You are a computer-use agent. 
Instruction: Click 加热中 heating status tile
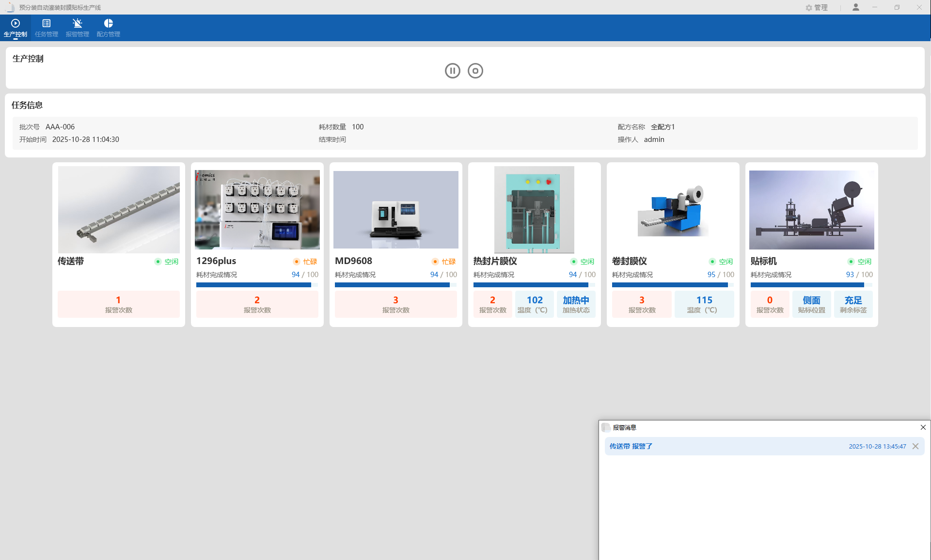click(x=576, y=304)
